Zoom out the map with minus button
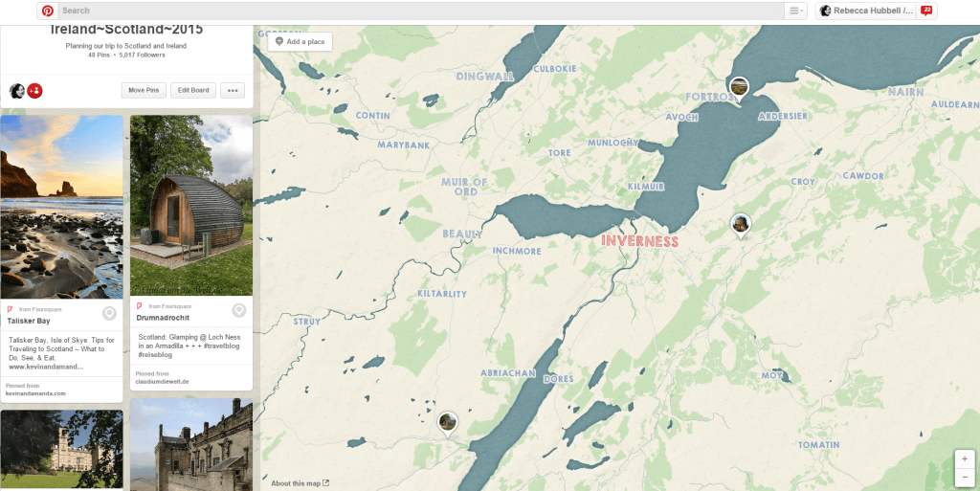980x491 pixels. 965,478
